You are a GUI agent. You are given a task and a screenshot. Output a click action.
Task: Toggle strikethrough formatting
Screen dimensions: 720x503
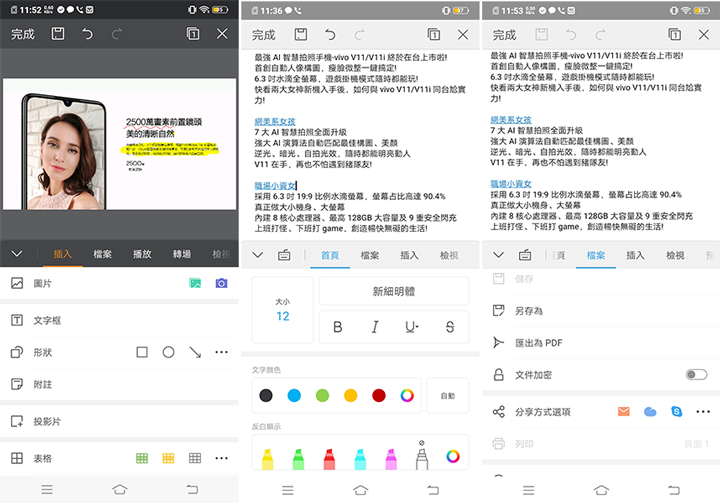(450, 327)
